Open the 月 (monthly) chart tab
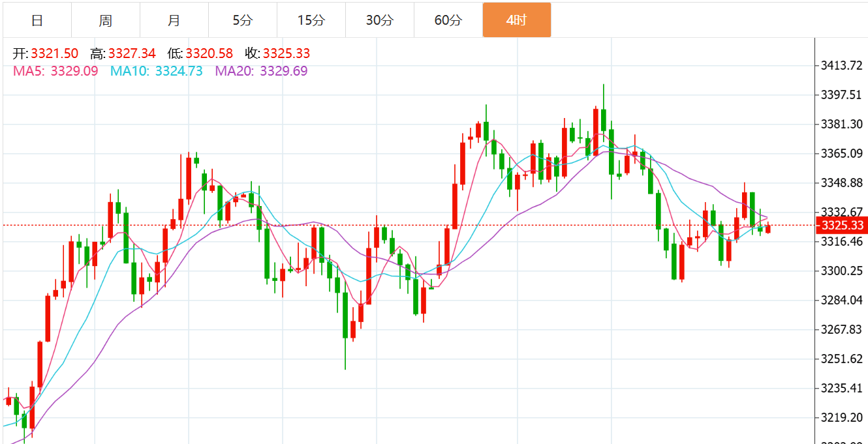 174,20
